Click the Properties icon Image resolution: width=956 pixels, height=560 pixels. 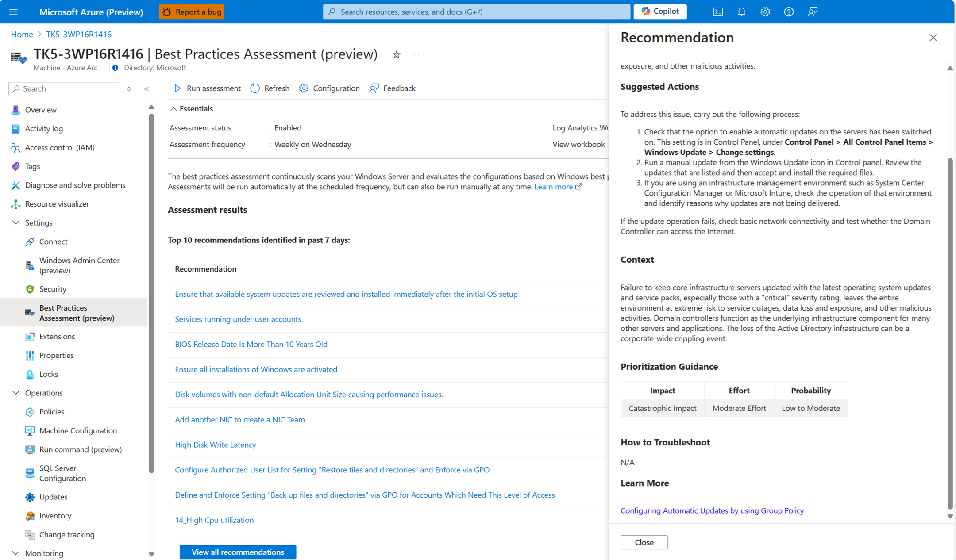click(x=30, y=355)
